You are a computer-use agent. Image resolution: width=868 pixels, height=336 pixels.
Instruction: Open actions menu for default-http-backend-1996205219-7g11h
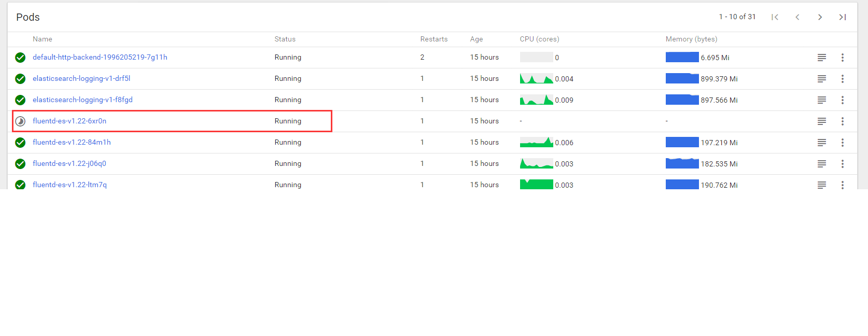(843, 58)
